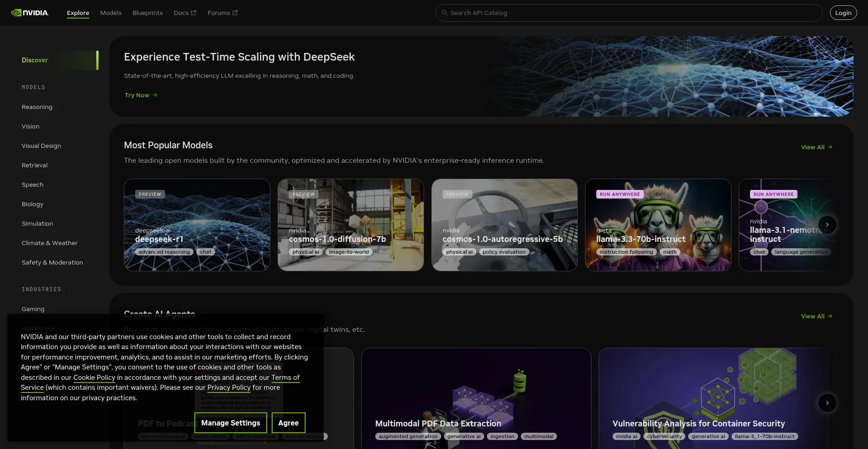Click the math tag
Screen dimensions: 868x449
(x=670, y=252)
